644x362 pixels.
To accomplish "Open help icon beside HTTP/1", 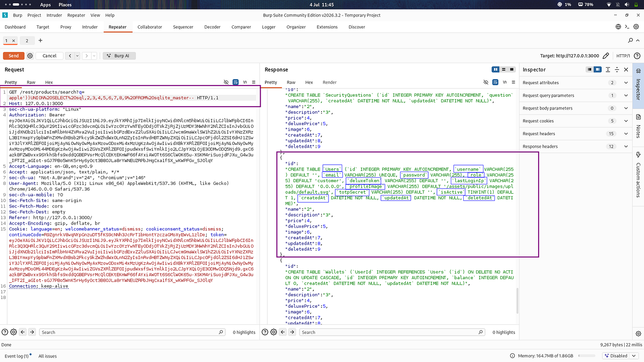I will (x=638, y=56).
